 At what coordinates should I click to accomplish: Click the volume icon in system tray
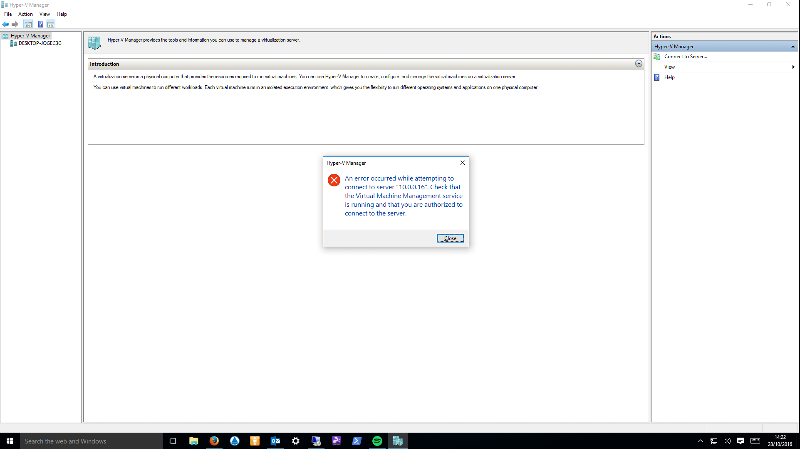[728, 441]
